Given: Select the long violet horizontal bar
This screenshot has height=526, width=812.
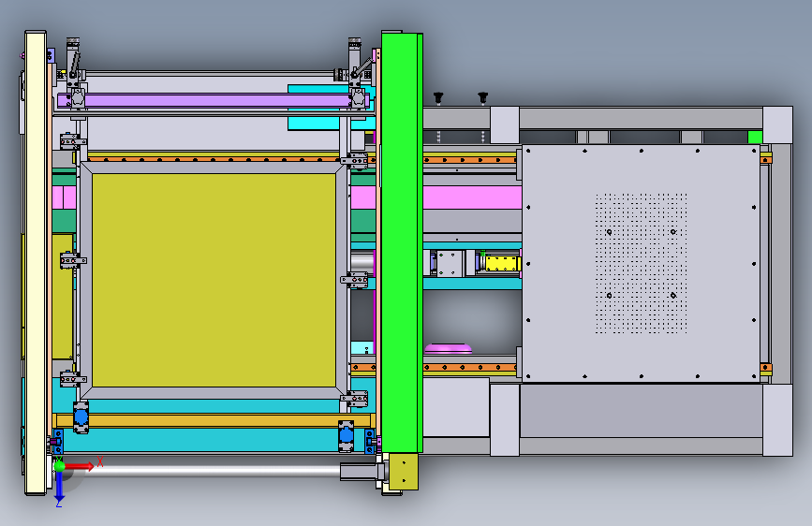Looking at the screenshot, I should [214, 100].
